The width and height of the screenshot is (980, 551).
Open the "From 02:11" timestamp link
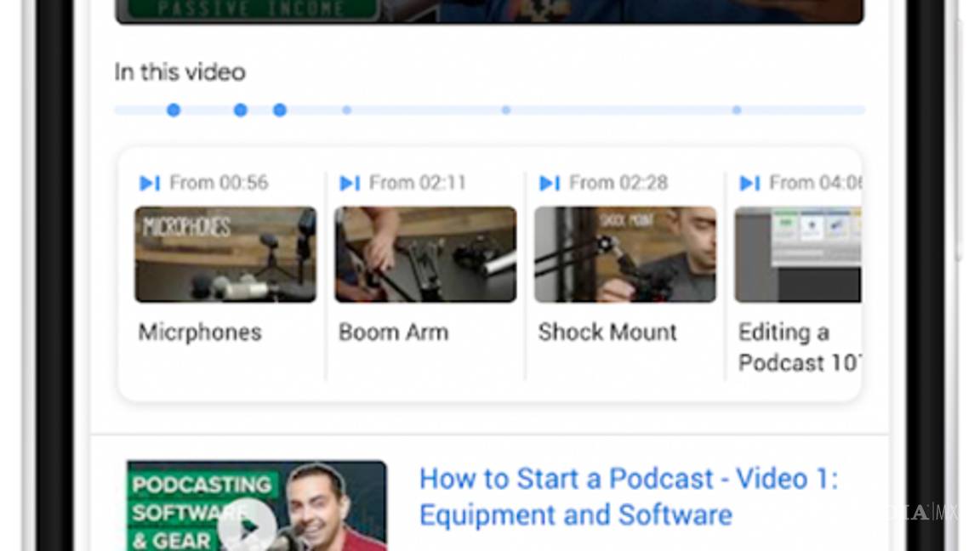pyautogui.click(x=417, y=182)
